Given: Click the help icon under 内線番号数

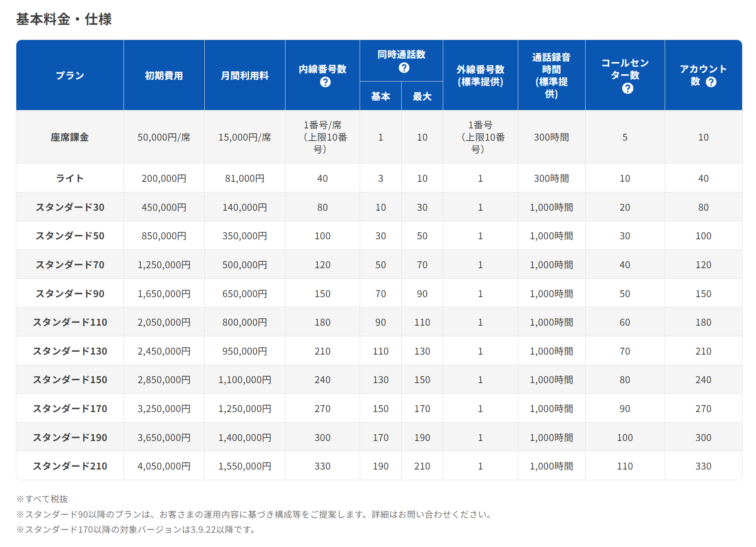Looking at the screenshot, I should click(x=325, y=82).
